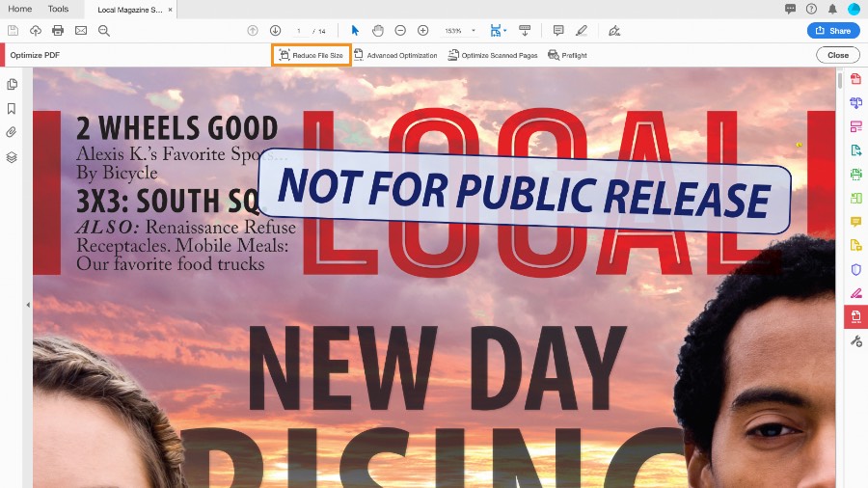This screenshot has height=488, width=868.
Task: Click the vertical scrollbar thumb
Action: tap(839, 81)
